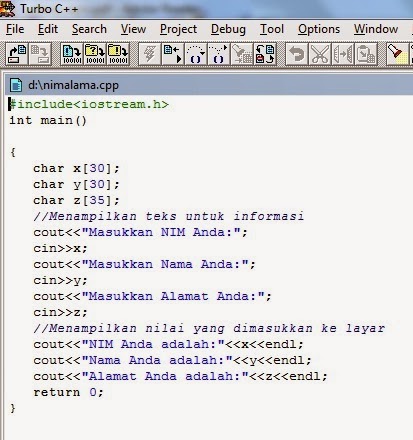
Task: Open the Edit menu
Action: click(x=48, y=29)
